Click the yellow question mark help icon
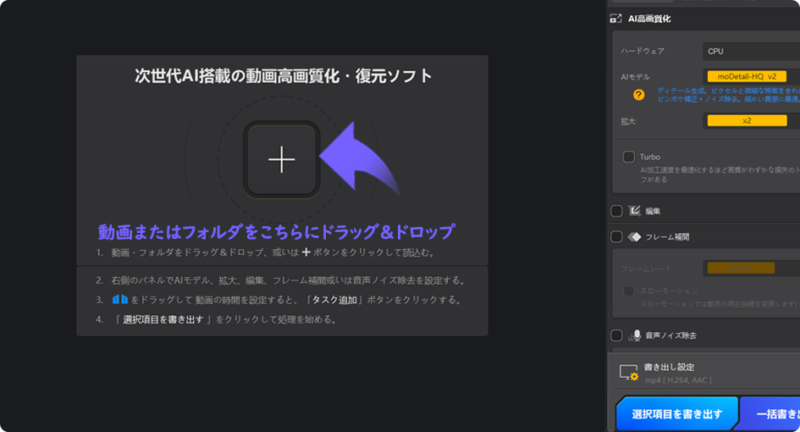800x432 pixels. pos(637,95)
